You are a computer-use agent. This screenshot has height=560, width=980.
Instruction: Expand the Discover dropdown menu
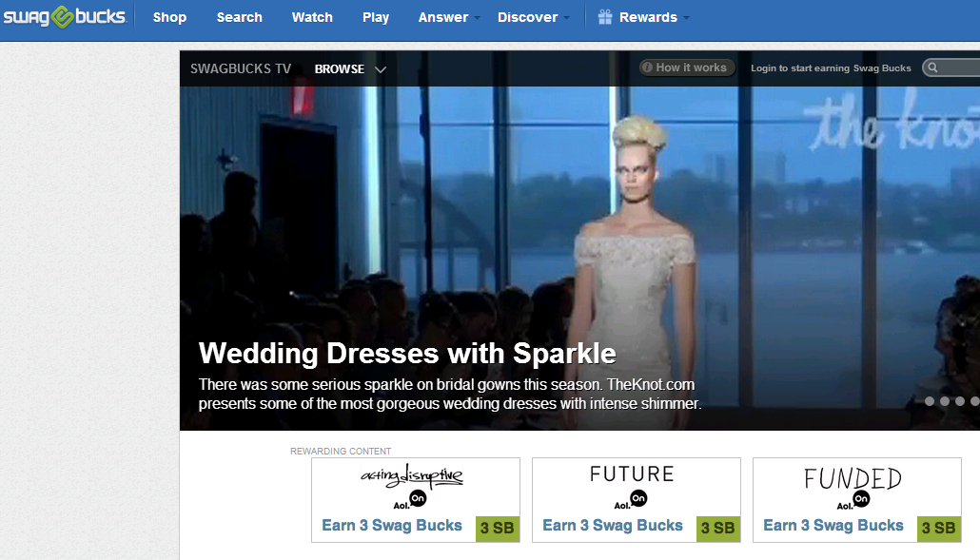(533, 17)
